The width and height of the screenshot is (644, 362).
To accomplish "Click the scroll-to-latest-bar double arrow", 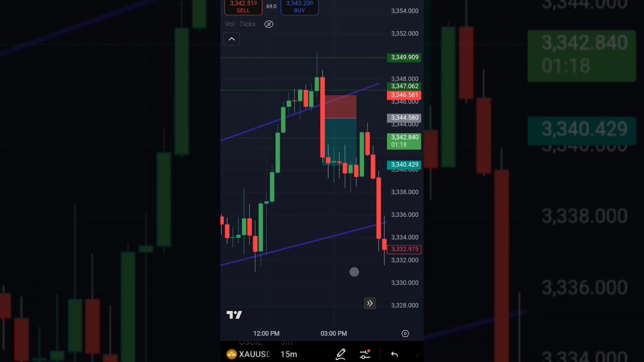I will point(370,303).
